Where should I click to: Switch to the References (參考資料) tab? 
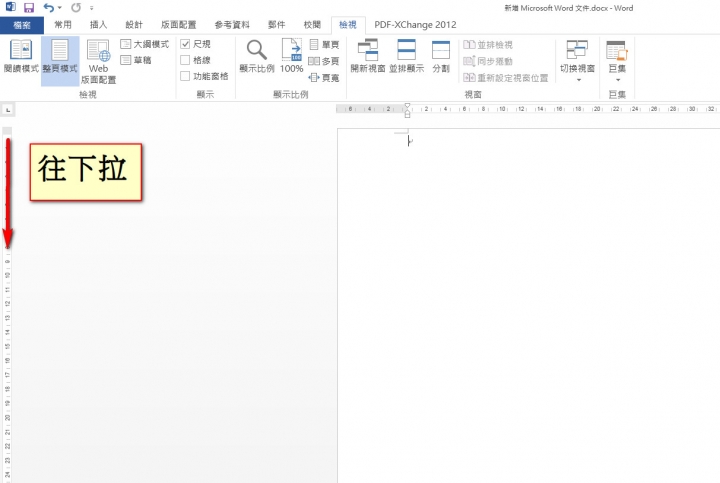click(x=232, y=25)
